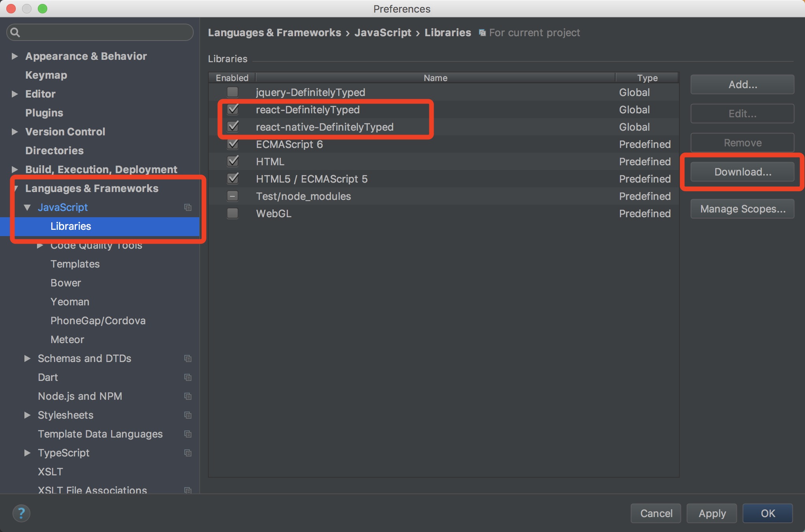Viewport: 805px width, 532px height.
Task: Select the Meteor settings
Action: (x=67, y=340)
